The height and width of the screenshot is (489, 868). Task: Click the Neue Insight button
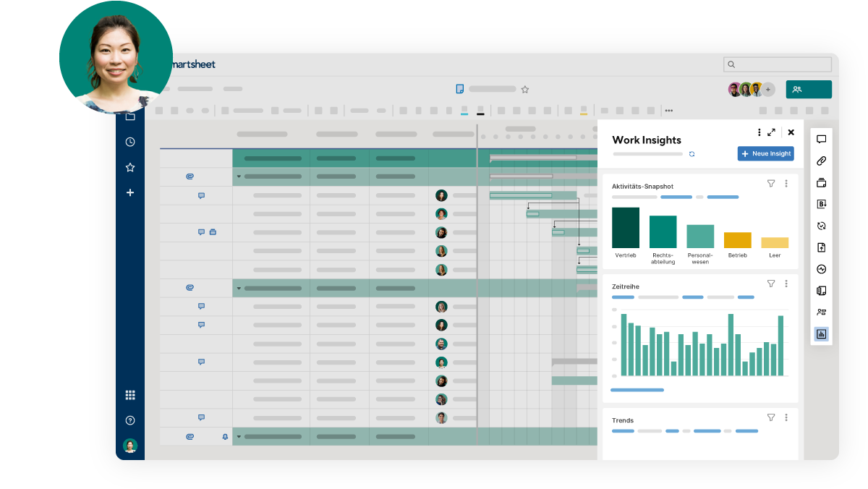point(765,154)
